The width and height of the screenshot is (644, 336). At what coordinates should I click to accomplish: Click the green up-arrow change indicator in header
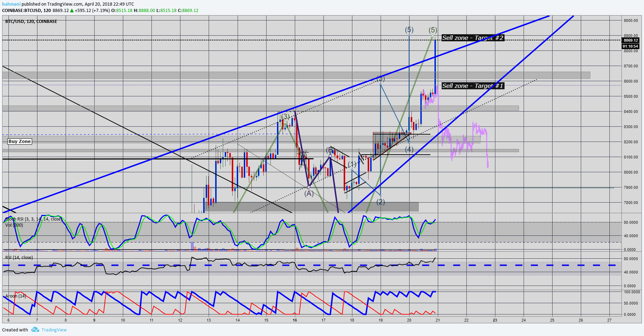pyautogui.click(x=72, y=11)
